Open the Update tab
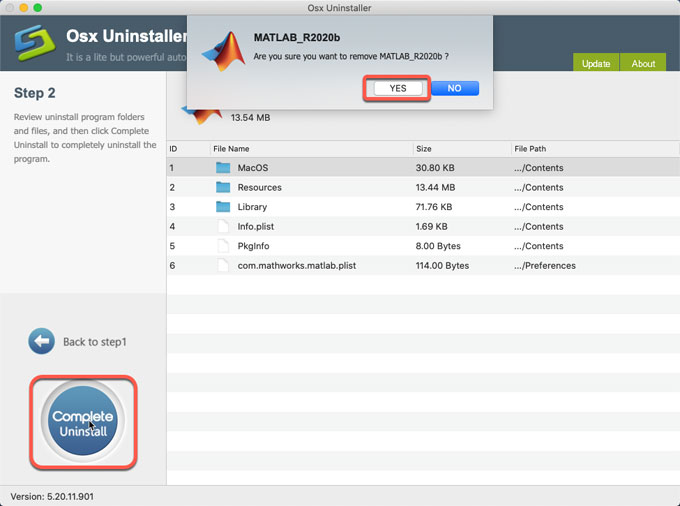Screen dimensions: 680x506 (x=596, y=62)
